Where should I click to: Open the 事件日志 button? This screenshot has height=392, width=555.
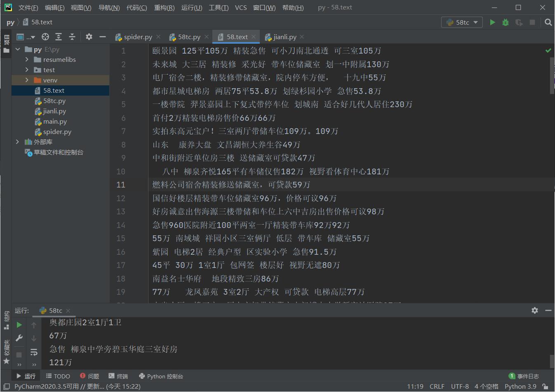[x=524, y=376]
